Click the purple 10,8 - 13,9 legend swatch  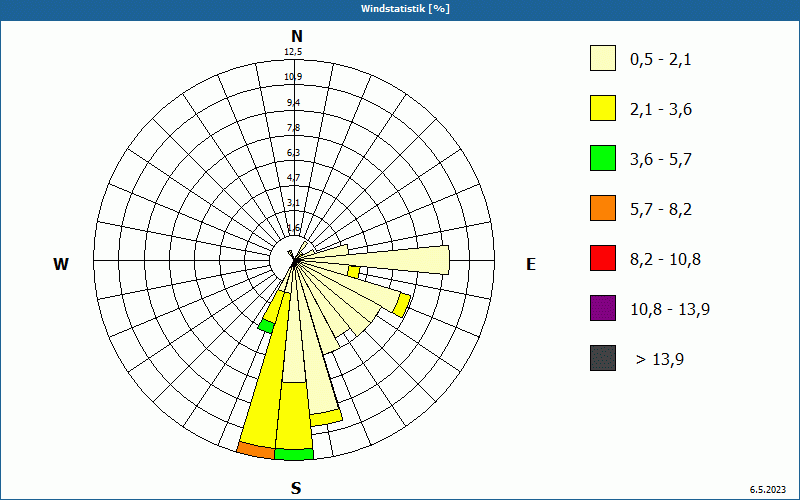(603, 308)
